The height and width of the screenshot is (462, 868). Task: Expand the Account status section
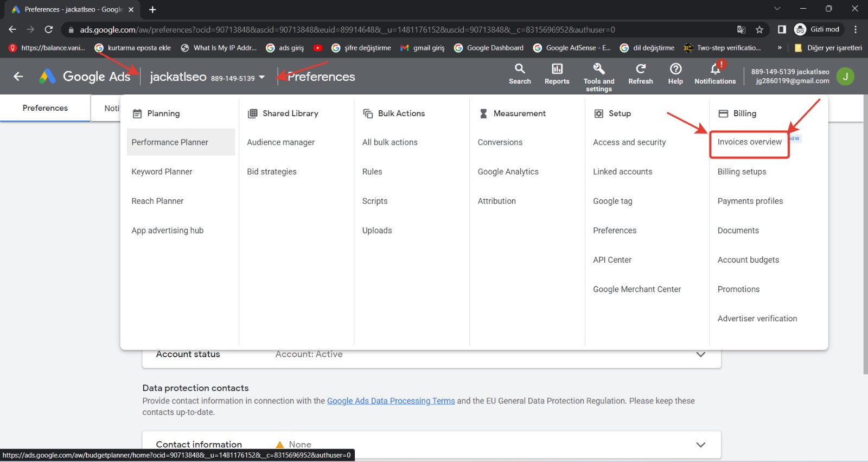point(701,355)
